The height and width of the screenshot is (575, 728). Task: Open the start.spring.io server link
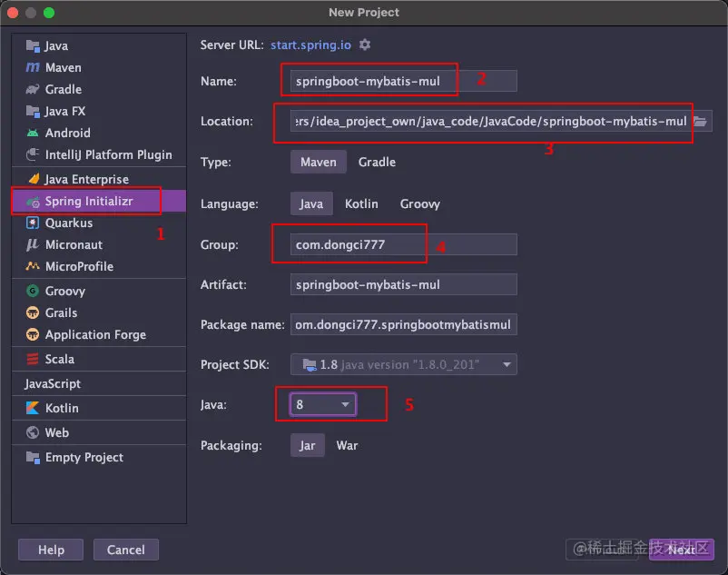310,45
